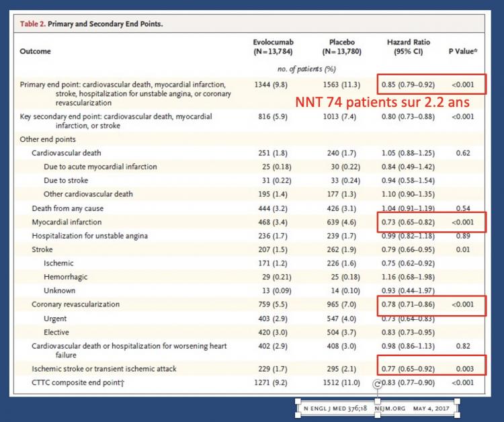Click the key secondary value '816 (5.9)'

[273, 117]
